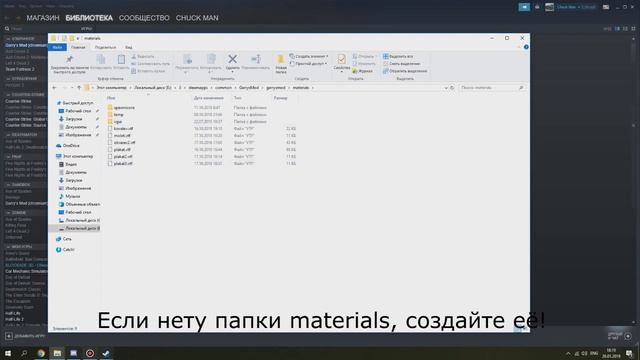
Task: Click steamapps in the address breadcrumb
Action: click(198, 88)
